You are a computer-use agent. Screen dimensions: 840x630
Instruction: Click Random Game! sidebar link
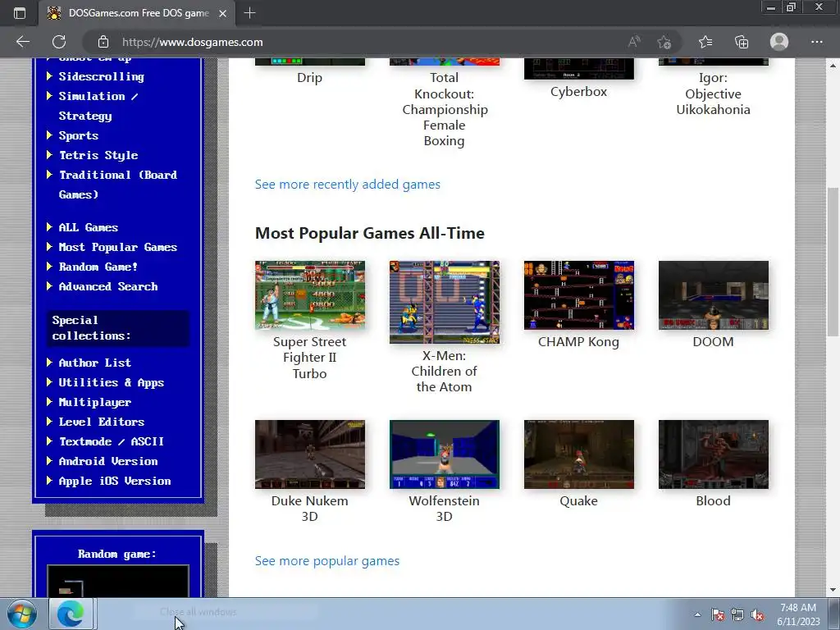[x=98, y=267]
